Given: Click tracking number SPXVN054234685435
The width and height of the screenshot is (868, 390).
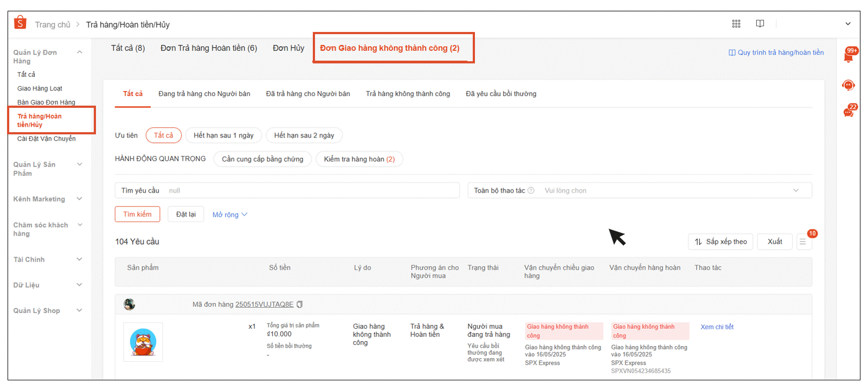Looking at the screenshot, I should 641,371.
